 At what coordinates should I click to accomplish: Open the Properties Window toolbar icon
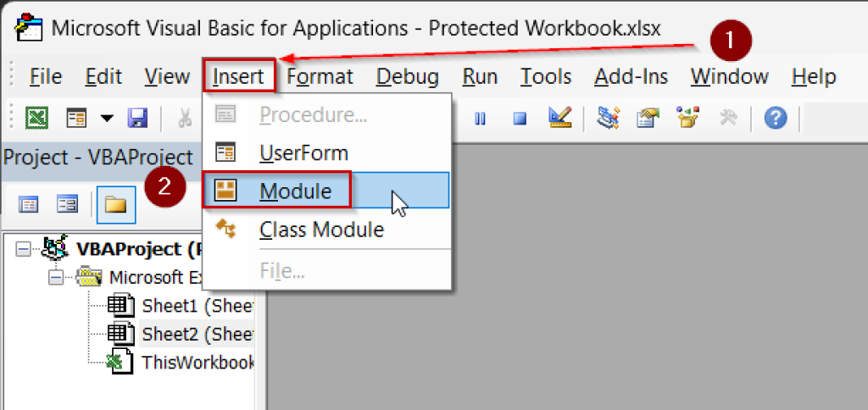[648, 118]
